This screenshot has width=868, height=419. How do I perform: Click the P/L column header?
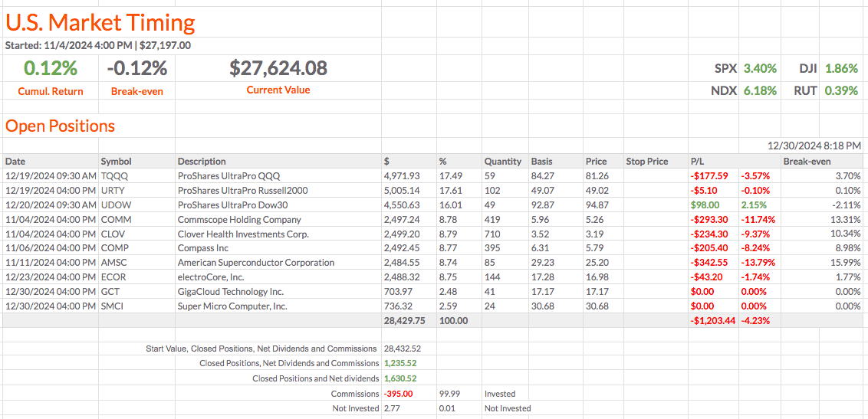(x=697, y=162)
